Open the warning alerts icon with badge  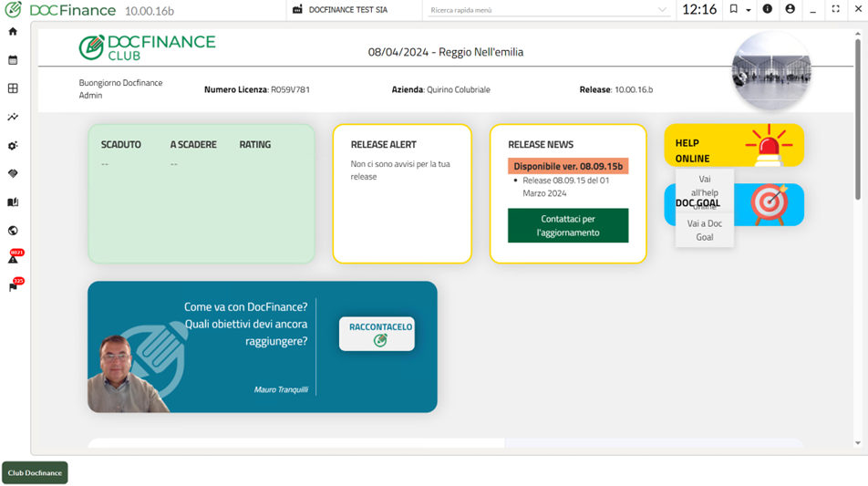15,257
